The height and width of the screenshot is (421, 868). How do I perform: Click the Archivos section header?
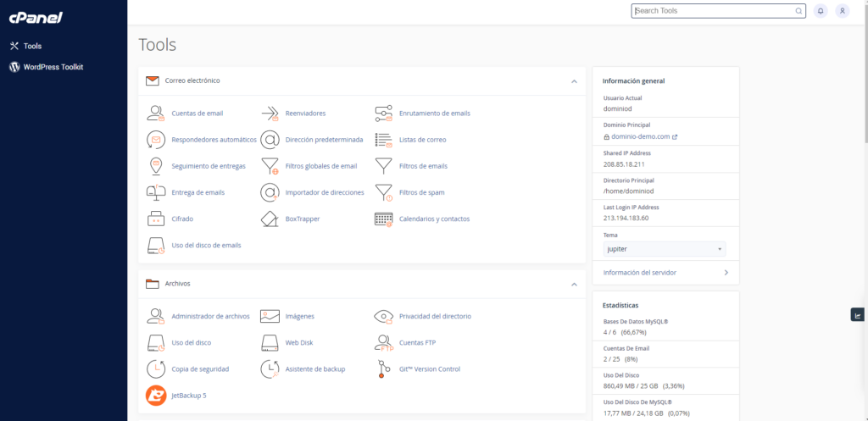(362, 284)
